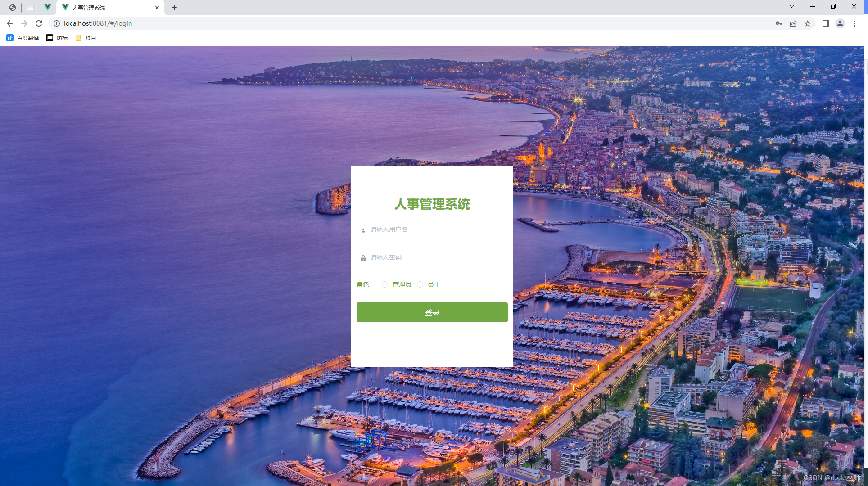Select the 管理员 role radio button

385,284
